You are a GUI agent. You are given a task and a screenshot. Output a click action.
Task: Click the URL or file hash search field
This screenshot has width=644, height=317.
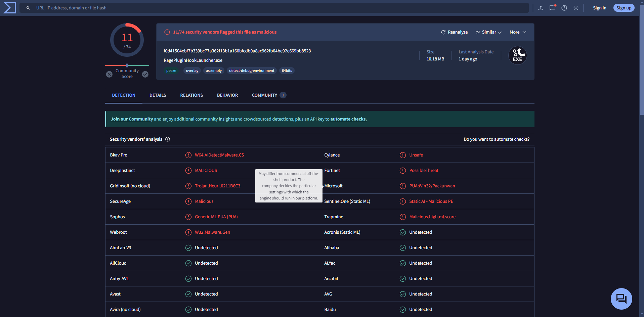pyautogui.click(x=274, y=8)
